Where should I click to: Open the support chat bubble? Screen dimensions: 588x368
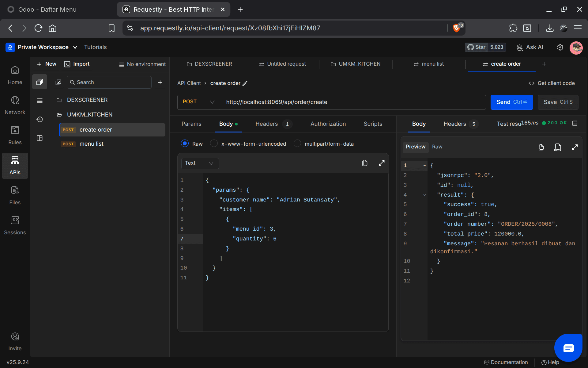point(568,348)
